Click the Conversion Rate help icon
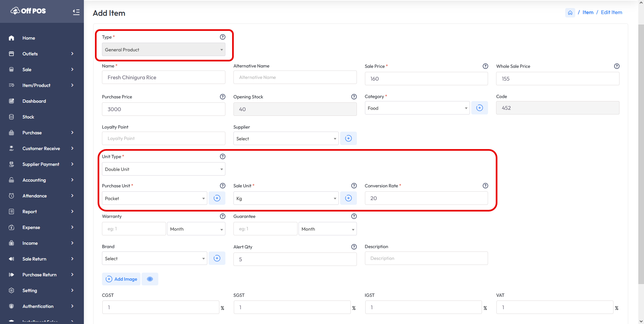 [x=485, y=186]
